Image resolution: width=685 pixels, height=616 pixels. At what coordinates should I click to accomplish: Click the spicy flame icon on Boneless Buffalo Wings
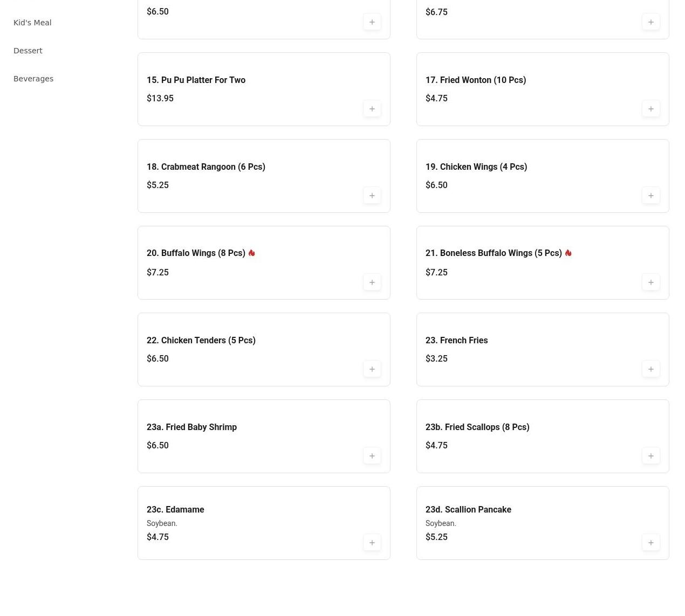568,253
